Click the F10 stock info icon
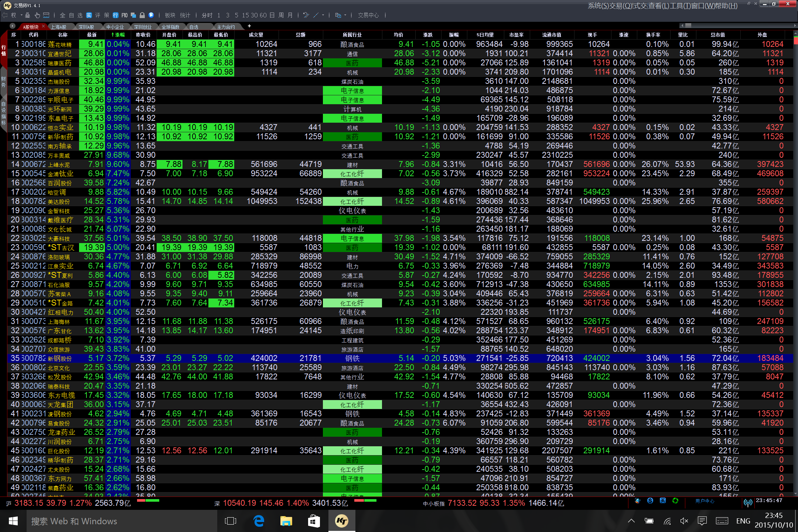798x532 pixels. click(x=125, y=15)
